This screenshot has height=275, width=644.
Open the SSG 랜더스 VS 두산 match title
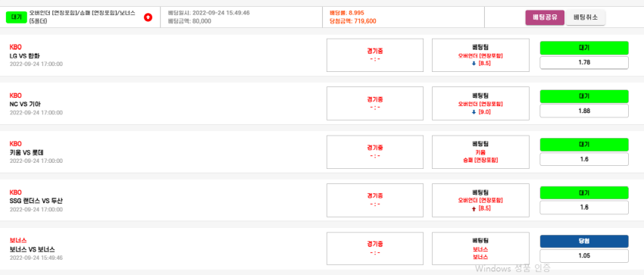36,201
